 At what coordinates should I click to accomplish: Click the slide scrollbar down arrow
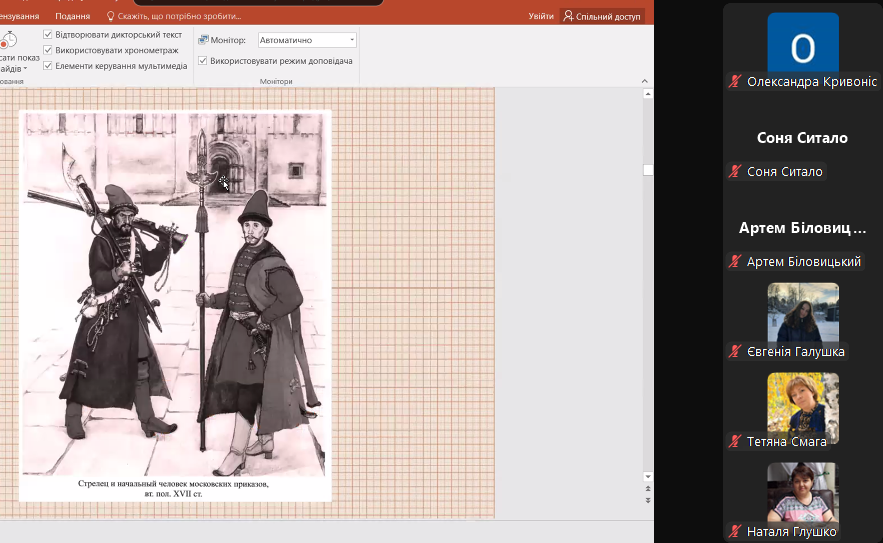tap(648, 477)
